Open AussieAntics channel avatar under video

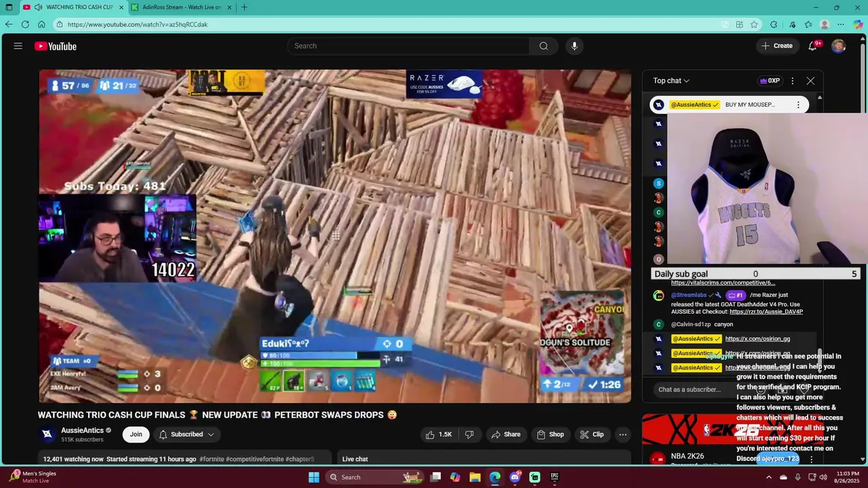click(x=47, y=434)
